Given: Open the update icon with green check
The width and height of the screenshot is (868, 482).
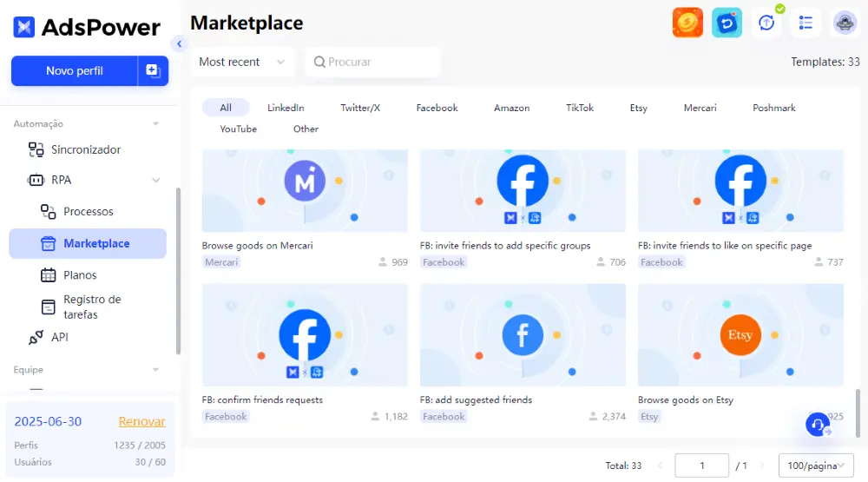Looking at the screenshot, I should 766,23.
